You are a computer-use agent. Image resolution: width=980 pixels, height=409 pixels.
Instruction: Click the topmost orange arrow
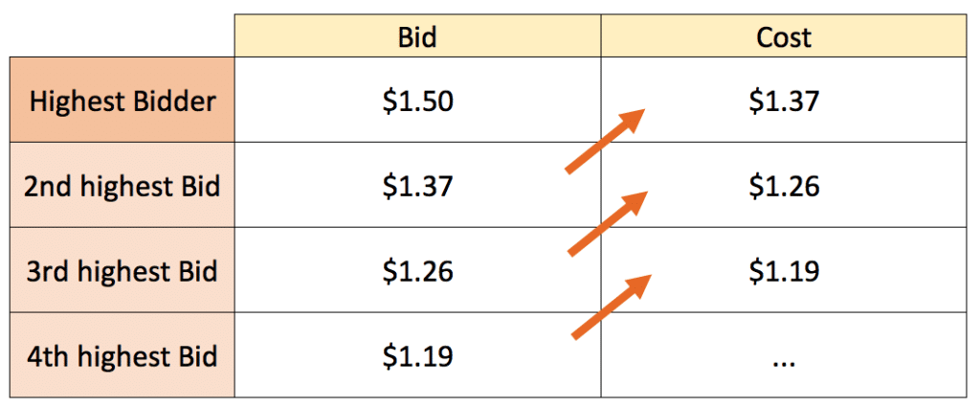tap(605, 140)
